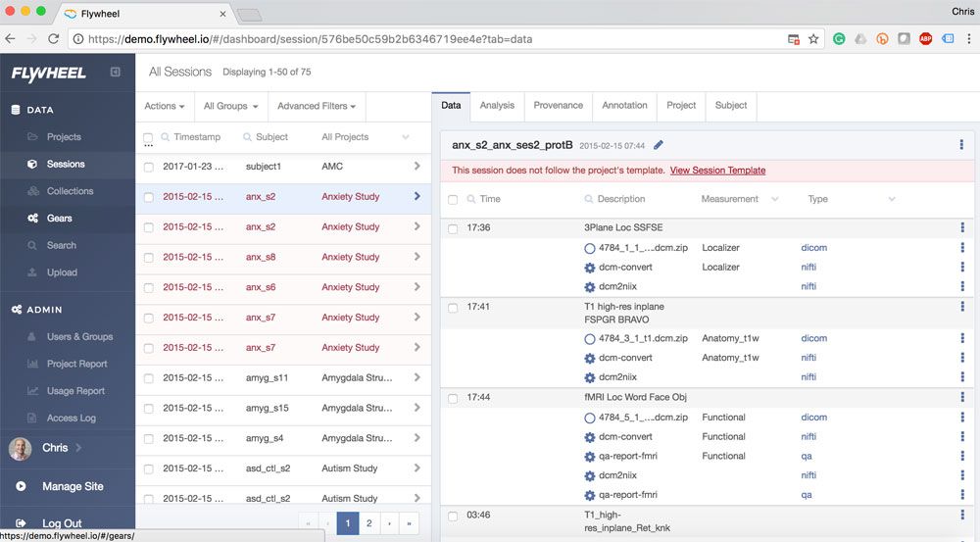Open the Annotation tab
The height and width of the screenshot is (542, 980).
(x=624, y=106)
